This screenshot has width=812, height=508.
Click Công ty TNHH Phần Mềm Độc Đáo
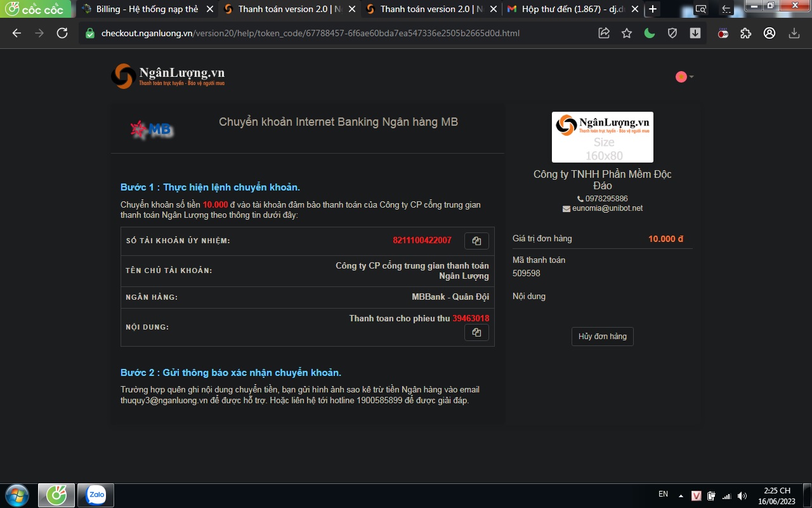pos(602,180)
